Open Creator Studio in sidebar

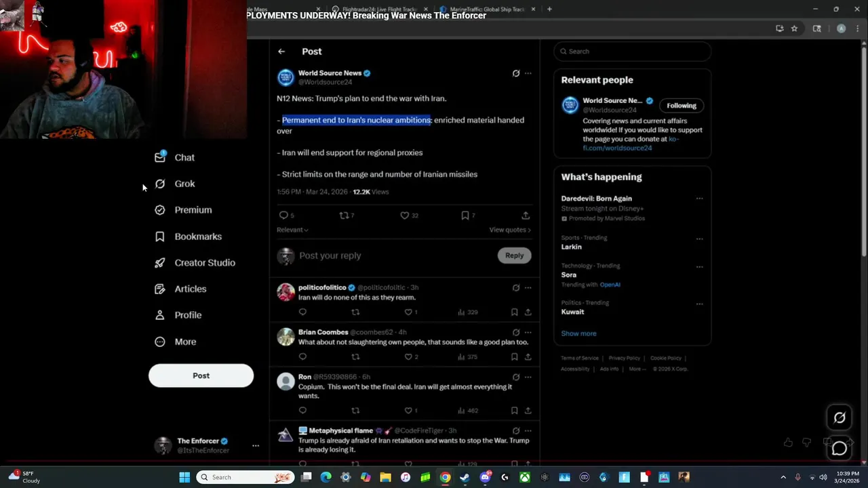coord(195,263)
